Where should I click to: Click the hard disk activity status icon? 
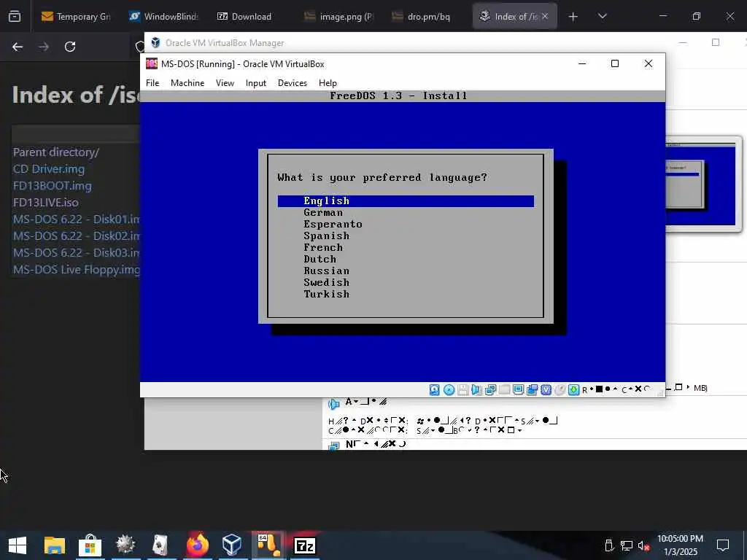point(435,390)
